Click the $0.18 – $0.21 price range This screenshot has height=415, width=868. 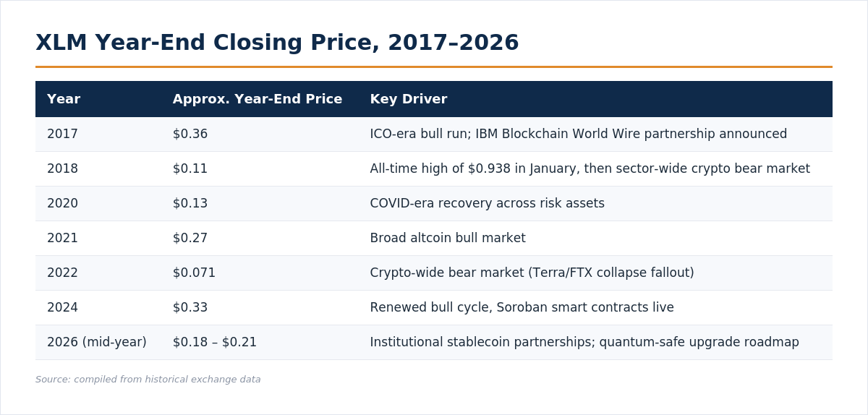(x=215, y=342)
